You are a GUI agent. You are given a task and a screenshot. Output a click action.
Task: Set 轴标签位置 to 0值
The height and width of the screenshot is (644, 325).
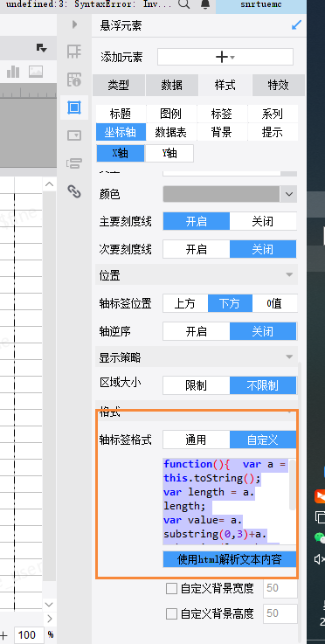pyautogui.click(x=274, y=303)
